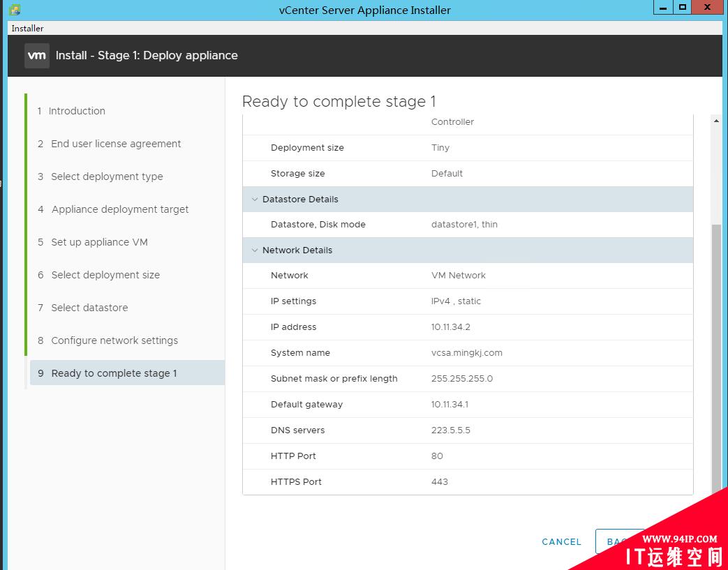This screenshot has height=570, width=728.
Task: Open Configure network settings step
Action: [107, 340]
